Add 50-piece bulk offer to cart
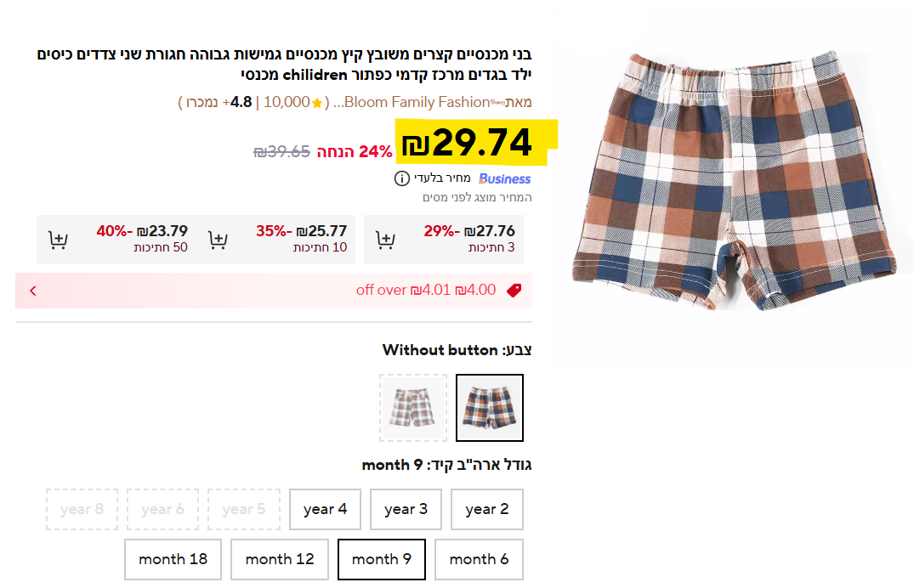914x588 pixels. (x=58, y=240)
